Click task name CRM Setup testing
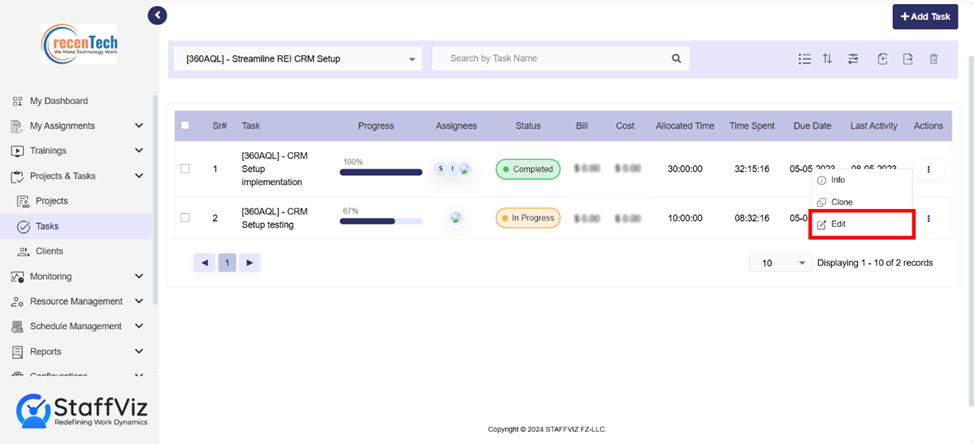 [274, 218]
